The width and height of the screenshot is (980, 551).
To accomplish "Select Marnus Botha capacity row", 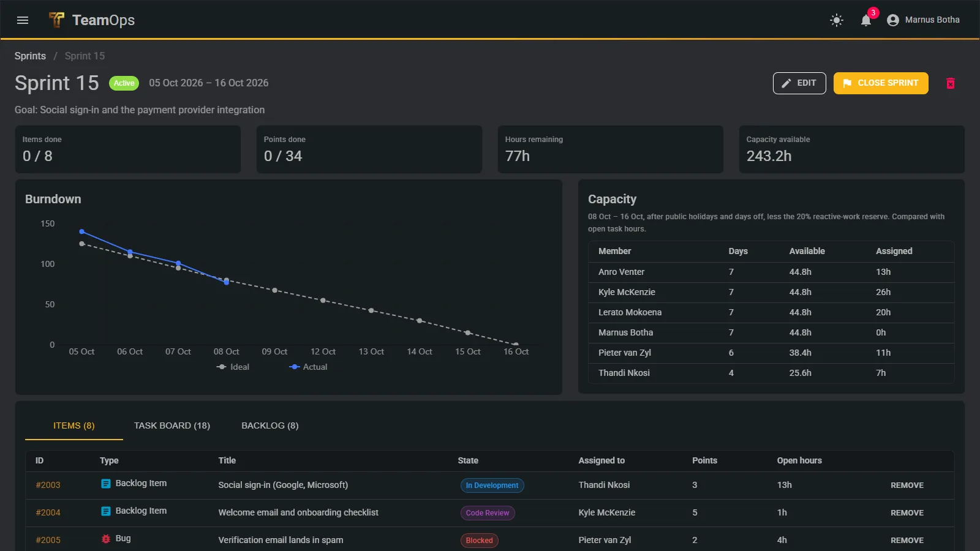I will click(771, 332).
